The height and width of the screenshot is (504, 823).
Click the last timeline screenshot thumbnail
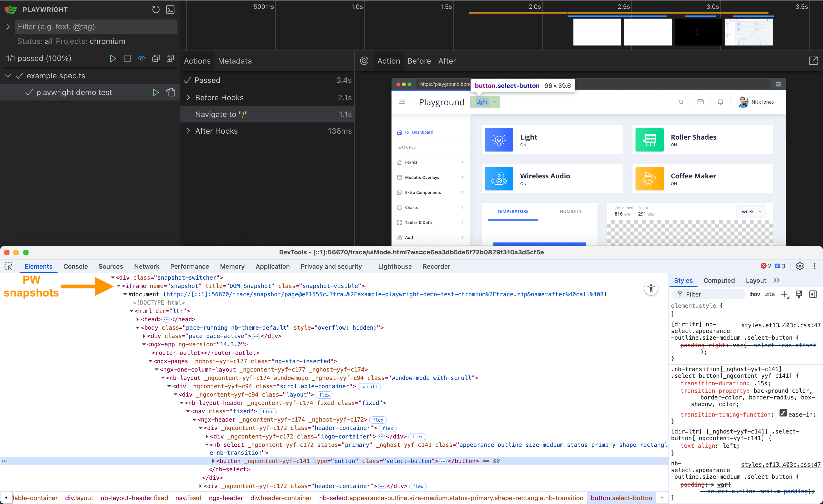pos(749,32)
